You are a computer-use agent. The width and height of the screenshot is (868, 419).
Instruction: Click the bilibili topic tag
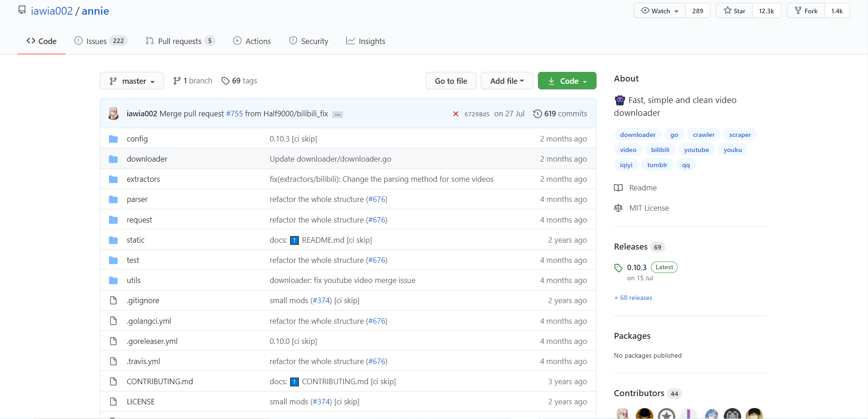coord(660,150)
